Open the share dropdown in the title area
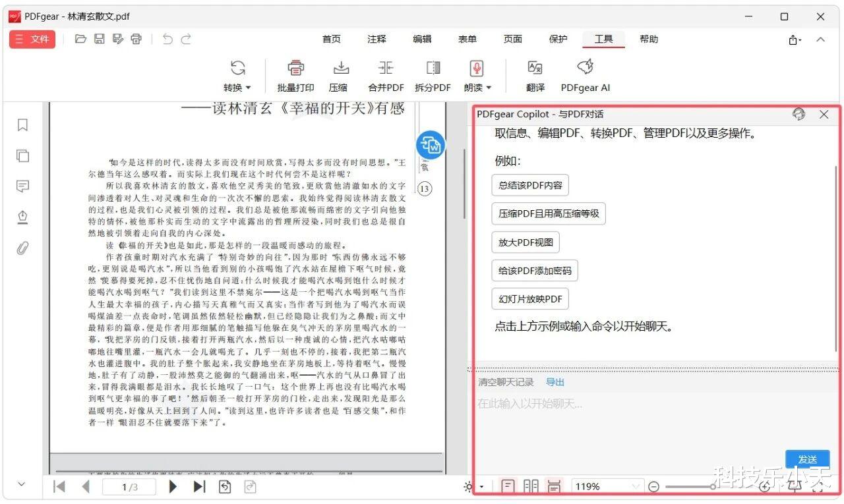 [795, 40]
